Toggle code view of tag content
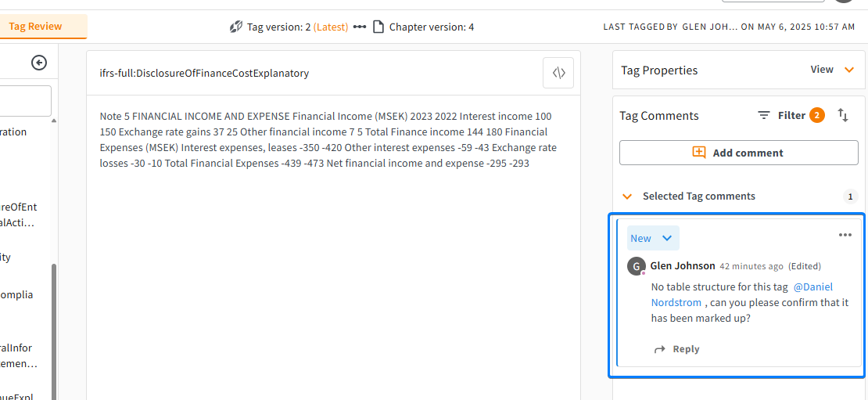Viewport: 868px width, 400px height. (x=558, y=73)
